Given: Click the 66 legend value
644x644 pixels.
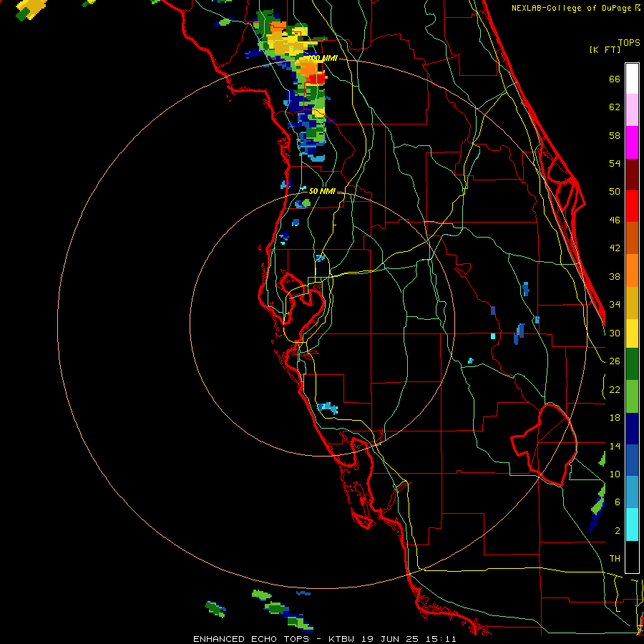Looking at the screenshot, I should [615, 79].
